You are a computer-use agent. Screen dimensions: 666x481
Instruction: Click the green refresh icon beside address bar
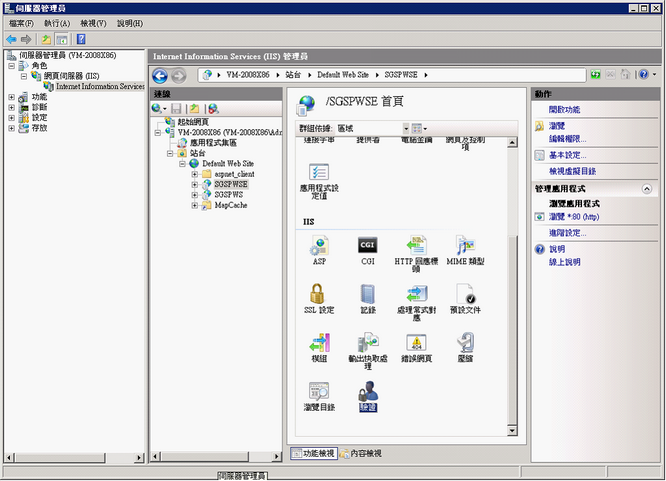pyautogui.click(x=595, y=75)
